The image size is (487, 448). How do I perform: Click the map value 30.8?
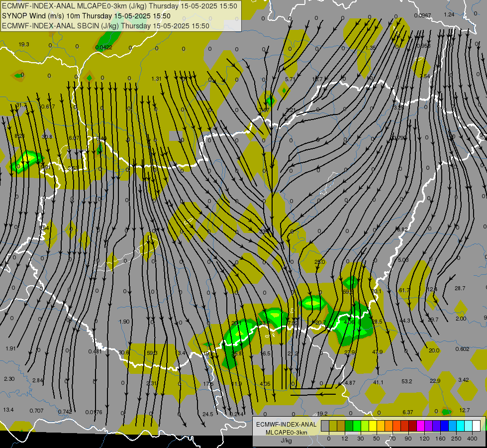click(47, 137)
